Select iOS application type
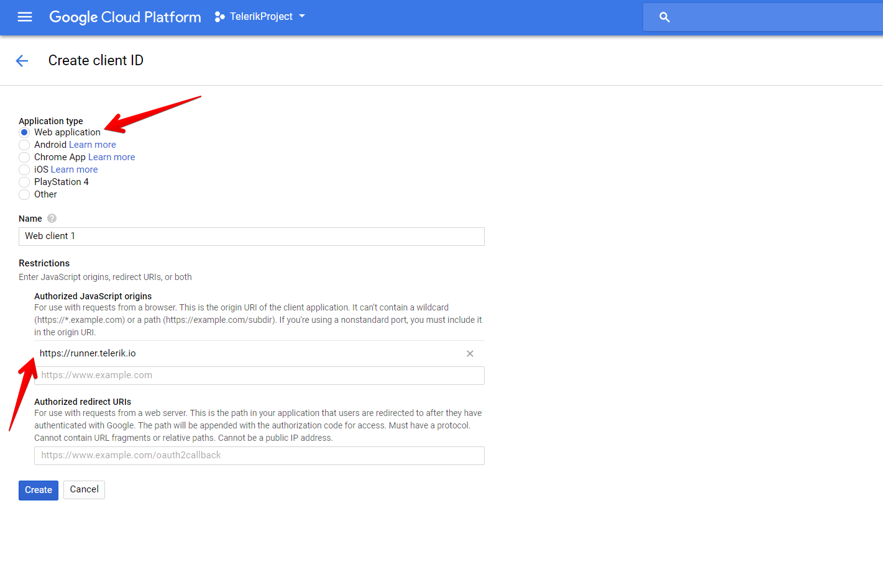 (x=24, y=170)
